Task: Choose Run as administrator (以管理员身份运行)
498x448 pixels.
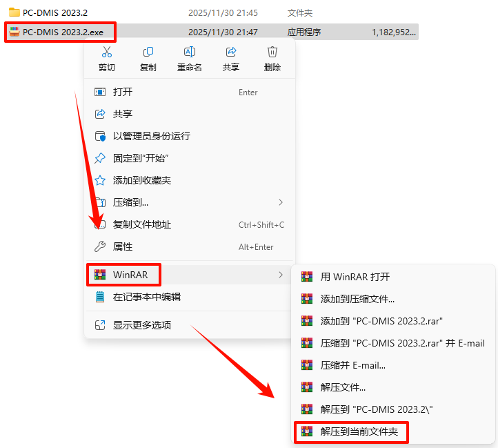Action: pos(189,136)
